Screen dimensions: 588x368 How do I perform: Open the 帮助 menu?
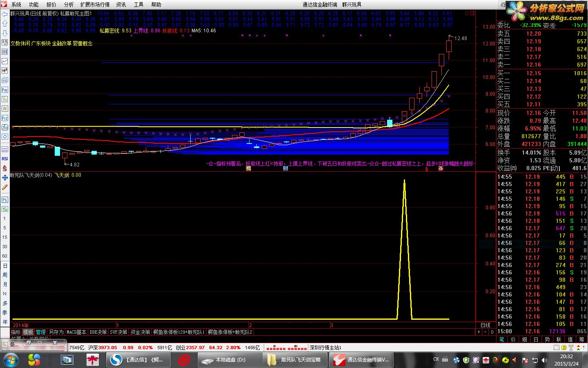[156, 4]
